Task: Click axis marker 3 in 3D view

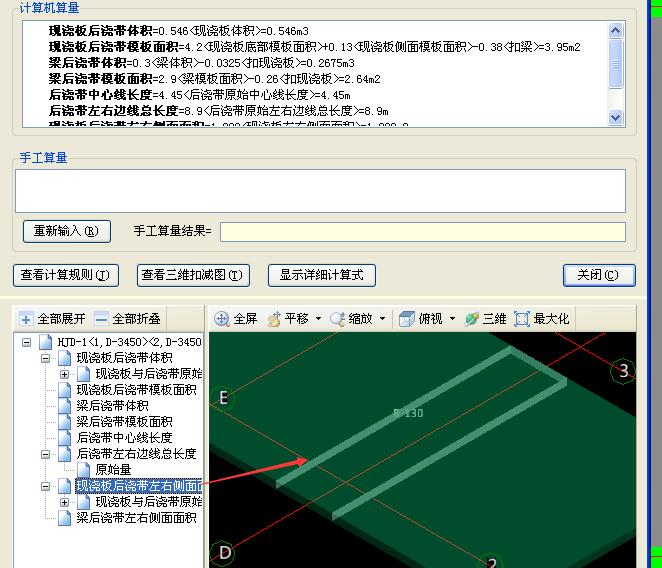Action: pyautogui.click(x=624, y=371)
